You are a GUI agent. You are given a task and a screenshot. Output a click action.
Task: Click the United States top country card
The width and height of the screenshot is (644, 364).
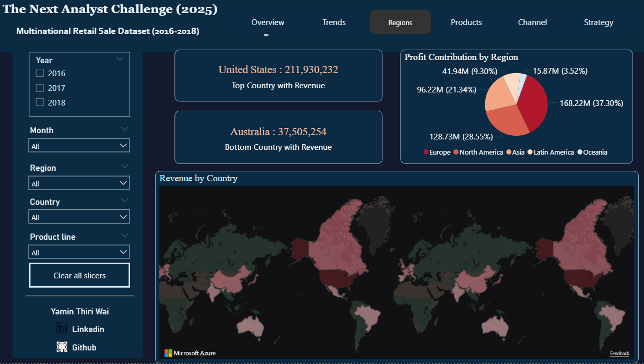(278, 76)
